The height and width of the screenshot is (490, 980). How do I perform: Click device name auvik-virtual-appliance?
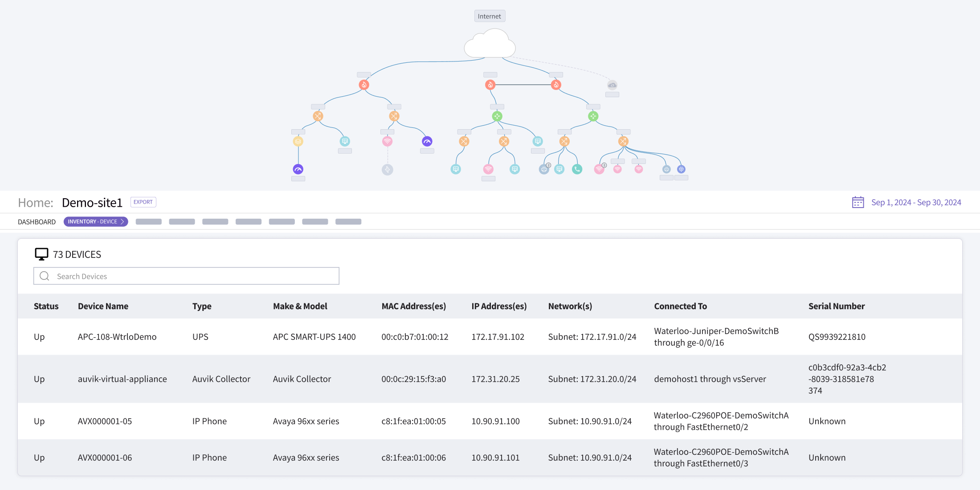tap(122, 379)
